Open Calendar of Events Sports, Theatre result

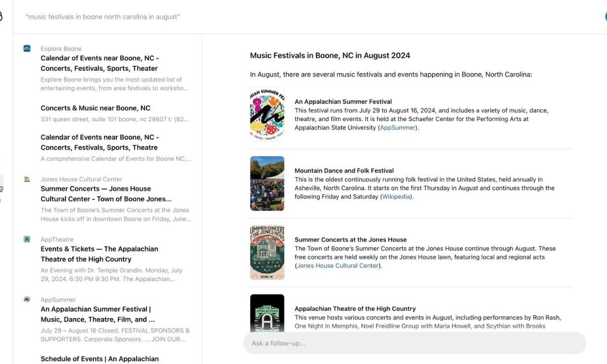point(100,143)
